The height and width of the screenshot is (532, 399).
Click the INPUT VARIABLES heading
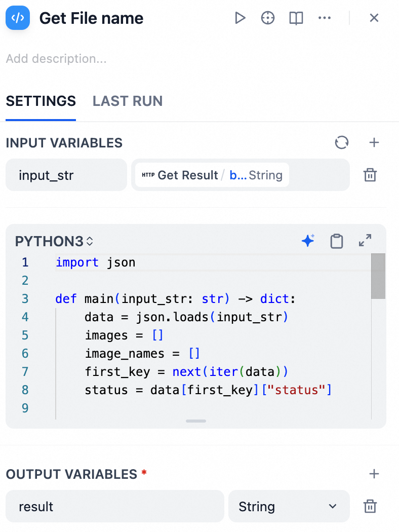click(x=64, y=143)
